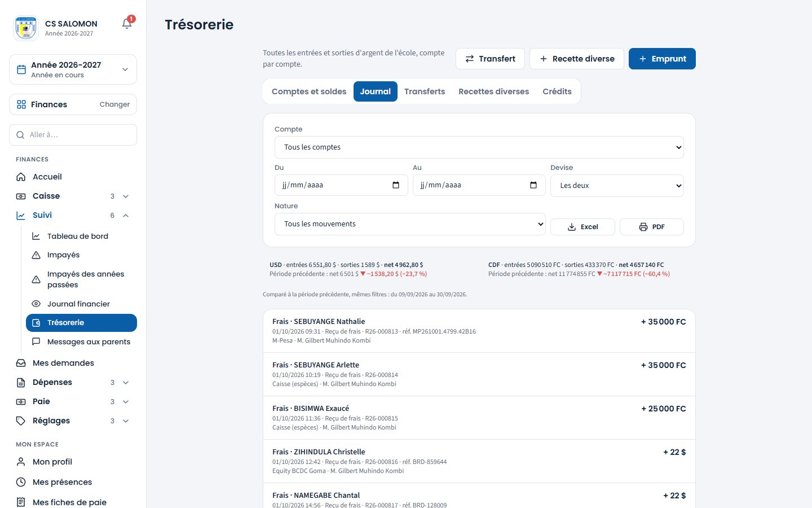
Task: Select the ZIHINDULA Christelle transaction row
Action: point(479,461)
